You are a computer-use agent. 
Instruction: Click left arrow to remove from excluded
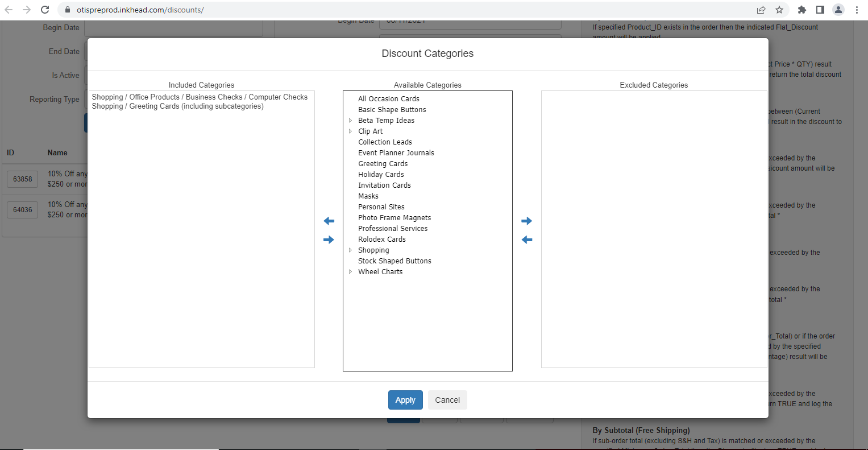(526, 240)
